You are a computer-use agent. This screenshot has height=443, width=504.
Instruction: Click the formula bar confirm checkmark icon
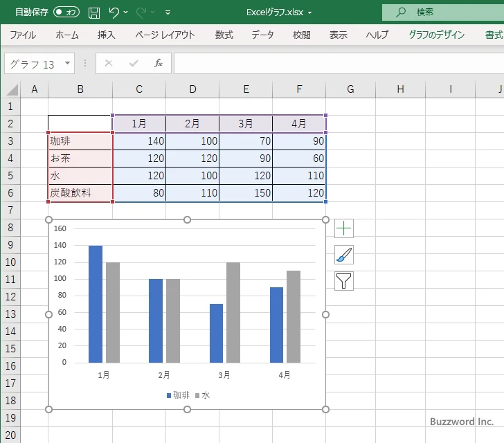coord(134,63)
